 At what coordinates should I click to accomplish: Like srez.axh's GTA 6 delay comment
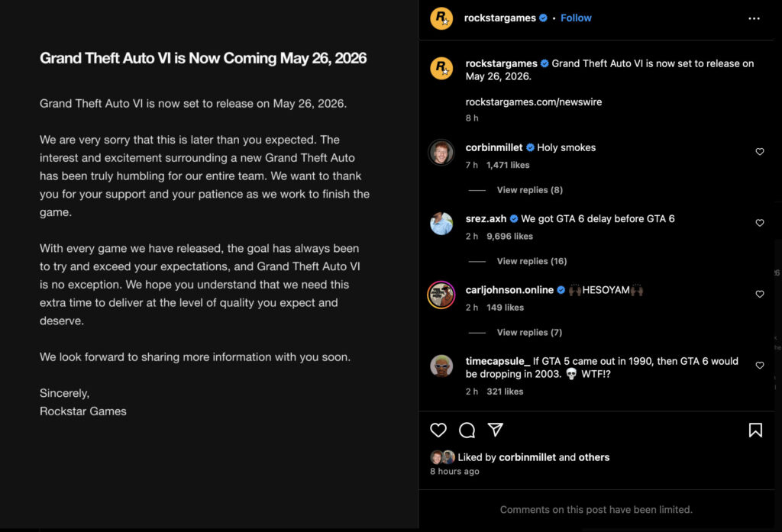[x=760, y=223]
